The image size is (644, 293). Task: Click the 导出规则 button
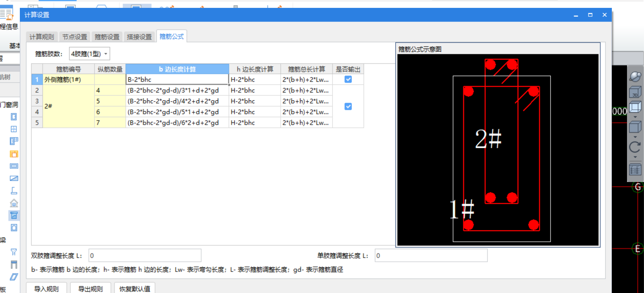(91, 289)
